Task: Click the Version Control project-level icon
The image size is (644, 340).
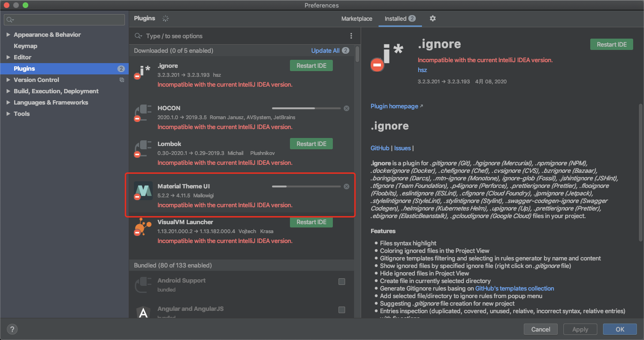Action: (x=122, y=80)
